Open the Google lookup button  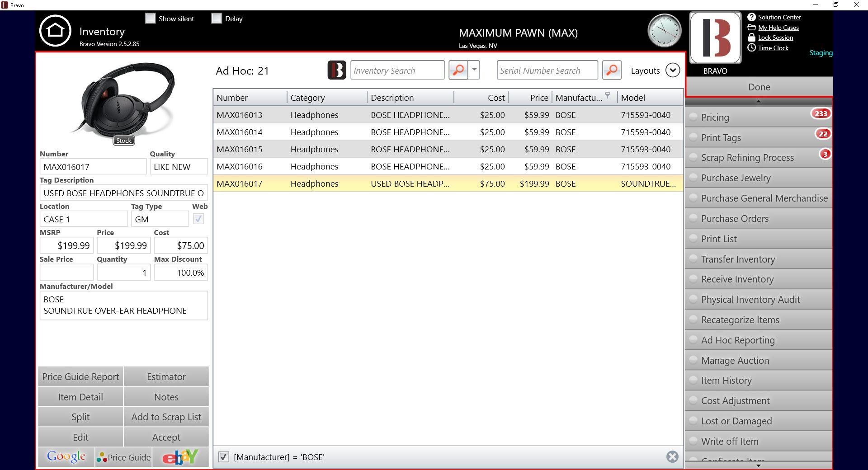66,457
